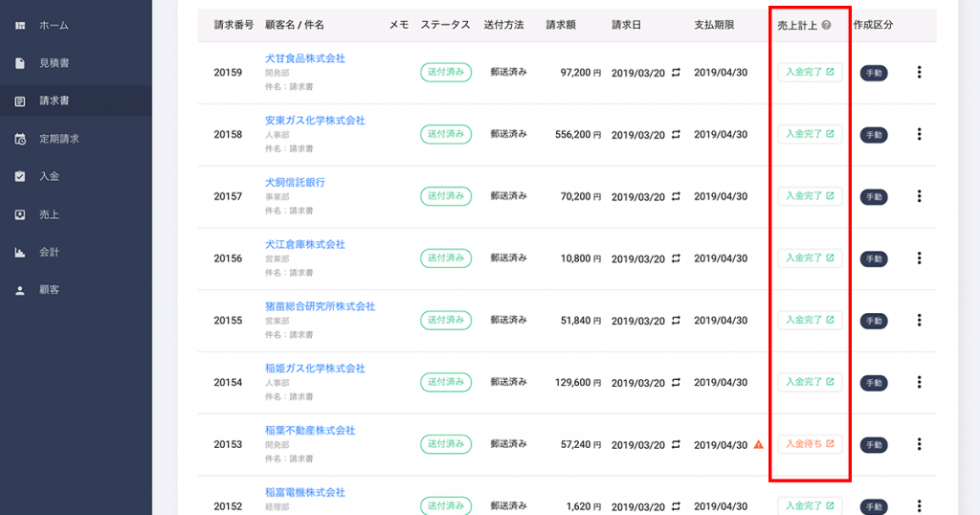
Task: Open the ホーム sidebar menu
Action: click(x=76, y=26)
